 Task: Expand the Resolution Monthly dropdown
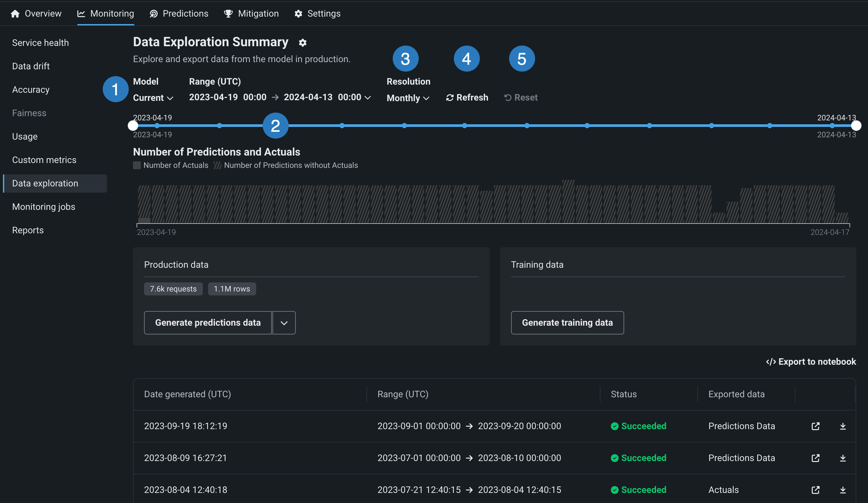coord(408,98)
